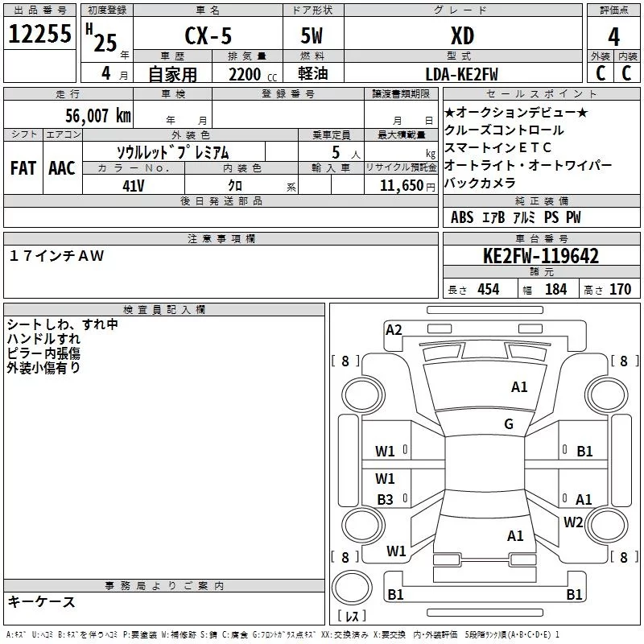Select the color number 41V
644x644 pixels.
coord(133,185)
